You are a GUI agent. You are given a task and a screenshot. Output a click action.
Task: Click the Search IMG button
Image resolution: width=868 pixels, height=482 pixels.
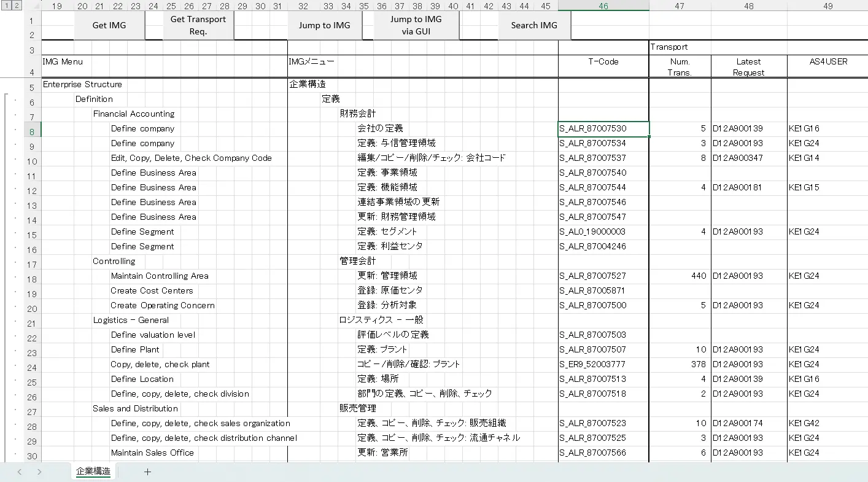[x=535, y=25]
